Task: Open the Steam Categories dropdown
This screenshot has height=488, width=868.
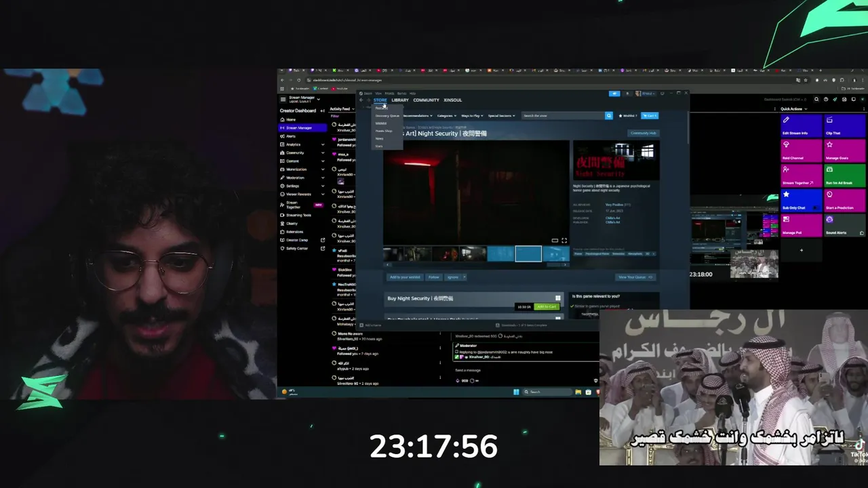Action: (446, 116)
